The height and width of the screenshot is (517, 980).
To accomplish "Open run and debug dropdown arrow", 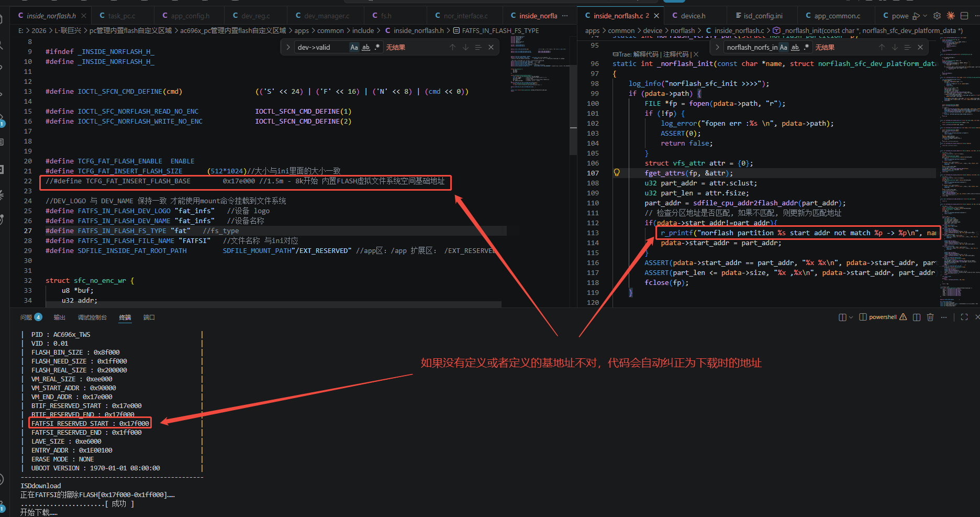I will pyautogui.click(x=925, y=16).
